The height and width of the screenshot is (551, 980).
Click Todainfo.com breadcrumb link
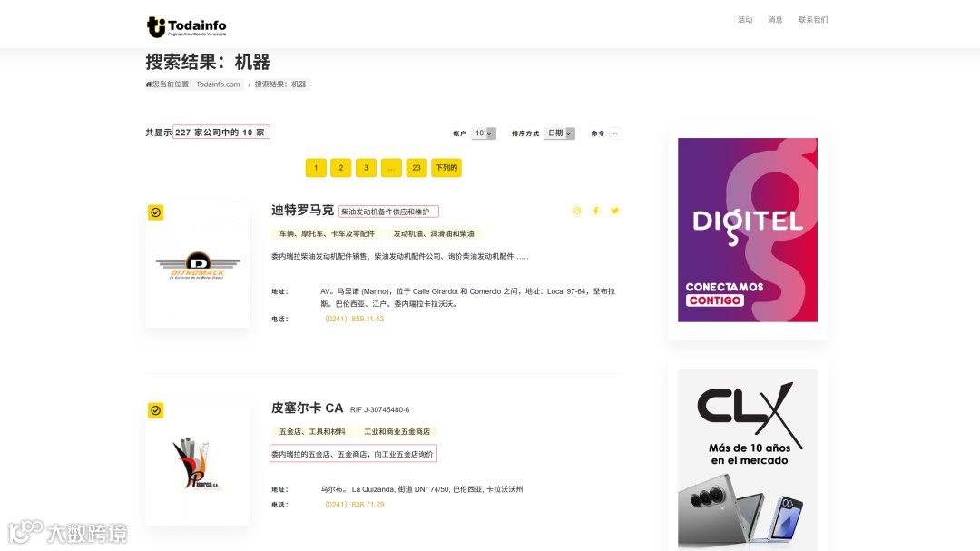218,84
